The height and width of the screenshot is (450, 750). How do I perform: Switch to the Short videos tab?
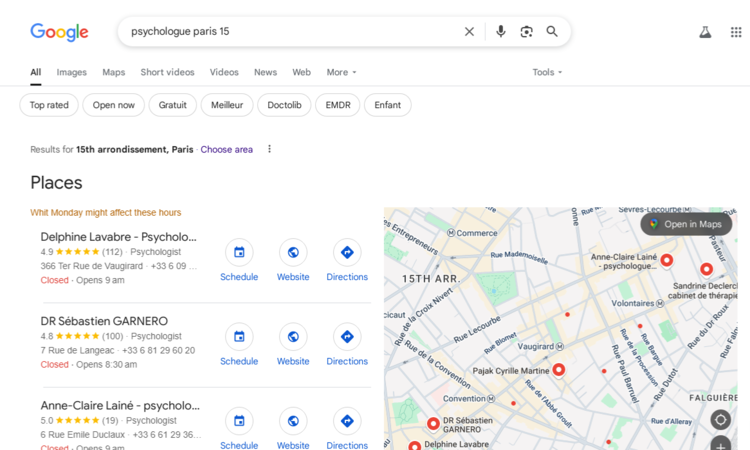167,72
